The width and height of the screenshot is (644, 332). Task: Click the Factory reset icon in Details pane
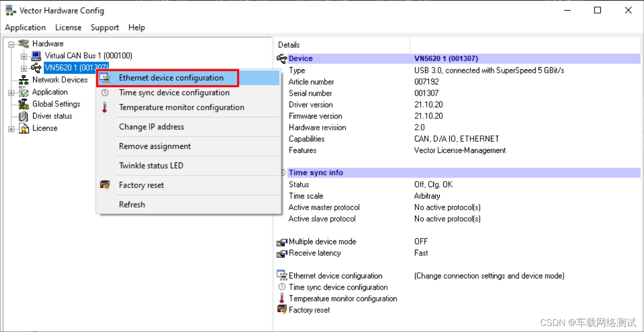tap(282, 310)
